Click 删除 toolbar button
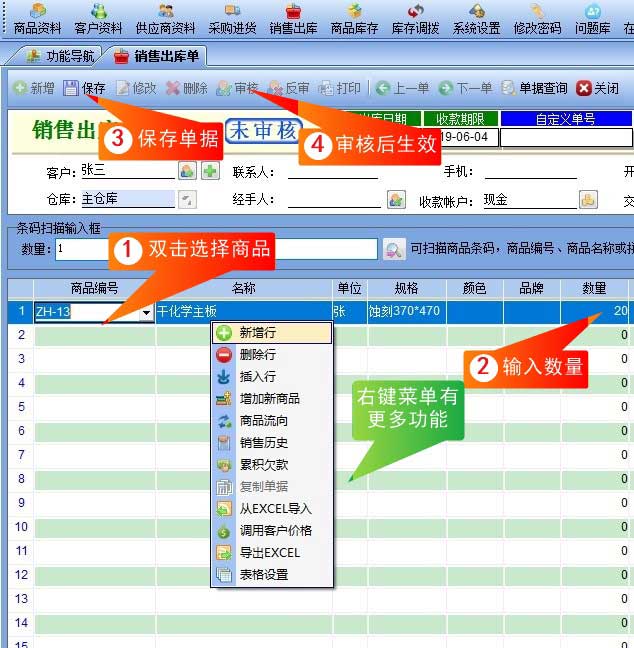634x648 pixels. coord(186,88)
